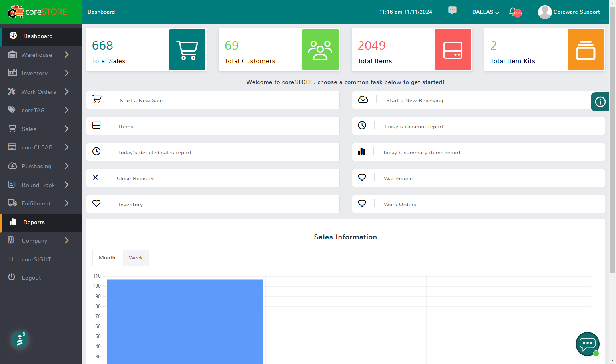
Task: Click the coreSTORE logo
Action: 38,12
